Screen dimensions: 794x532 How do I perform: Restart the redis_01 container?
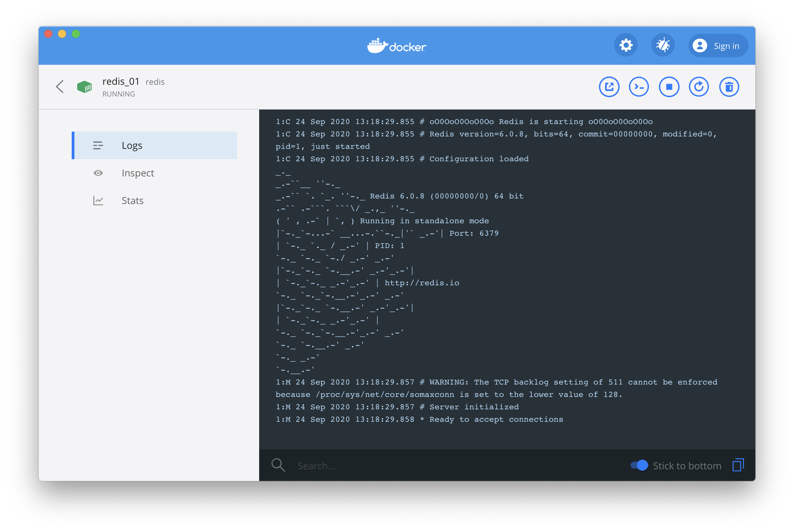point(699,87)
